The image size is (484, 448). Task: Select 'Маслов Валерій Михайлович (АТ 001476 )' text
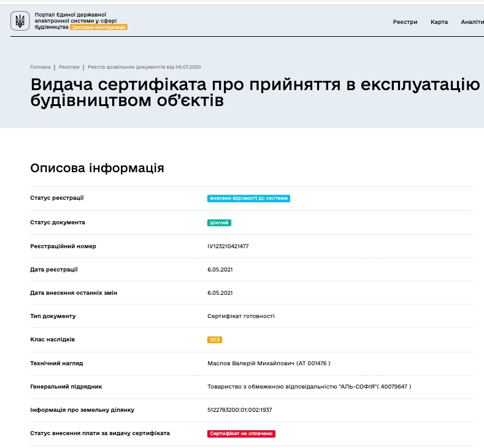pos(269,363)
